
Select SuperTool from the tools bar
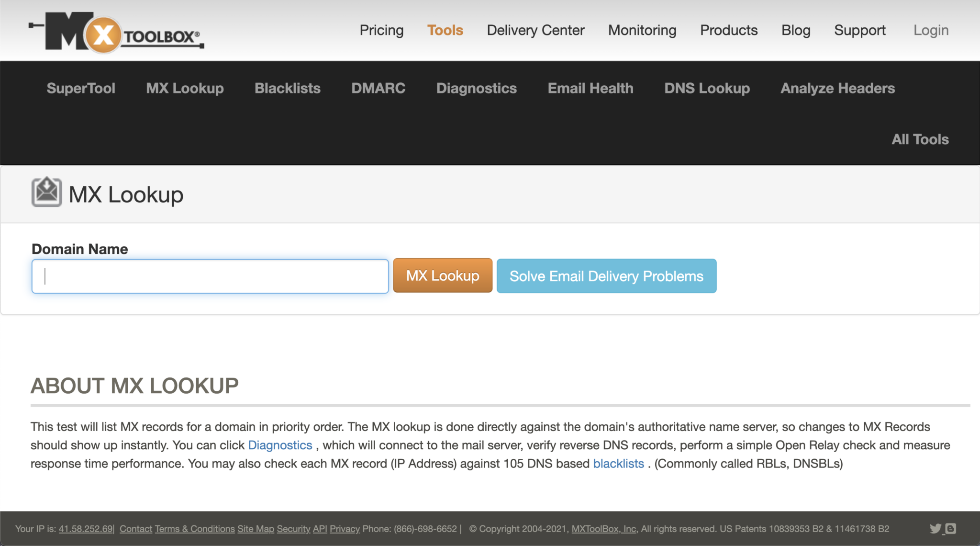80,88
